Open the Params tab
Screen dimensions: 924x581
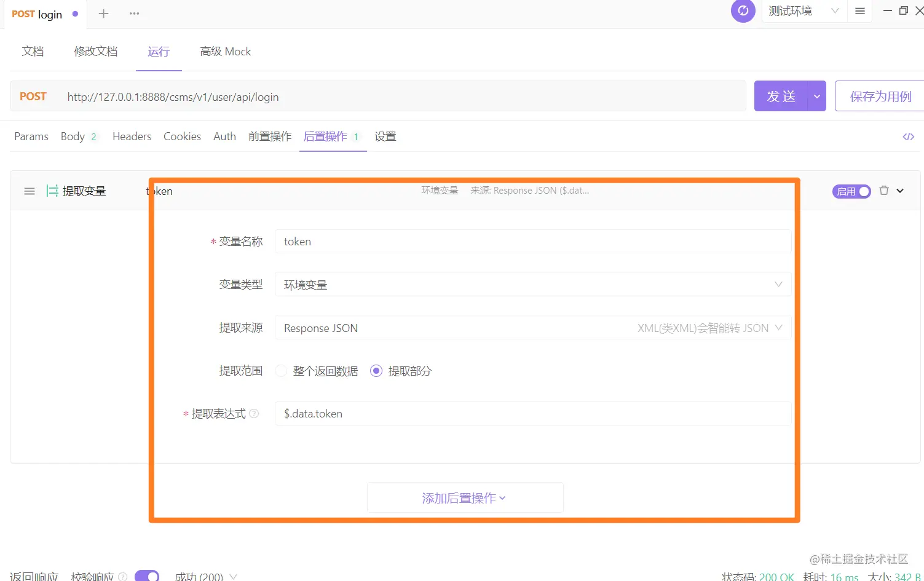(31, 136)
